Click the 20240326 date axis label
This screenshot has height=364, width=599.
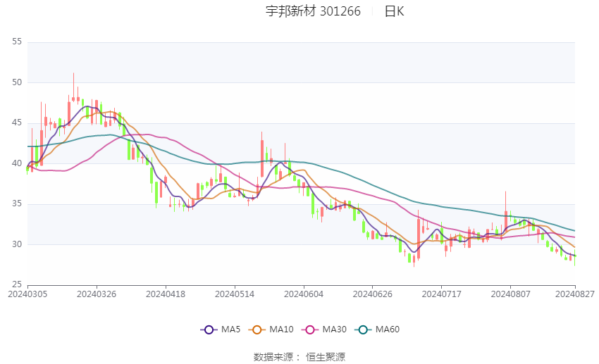point(97,294)
